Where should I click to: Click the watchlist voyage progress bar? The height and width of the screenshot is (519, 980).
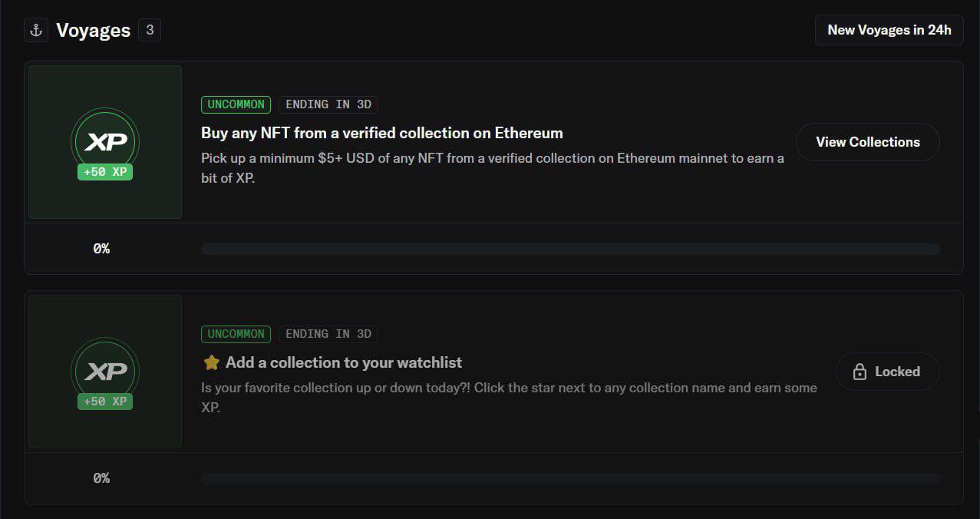point(570,478)
